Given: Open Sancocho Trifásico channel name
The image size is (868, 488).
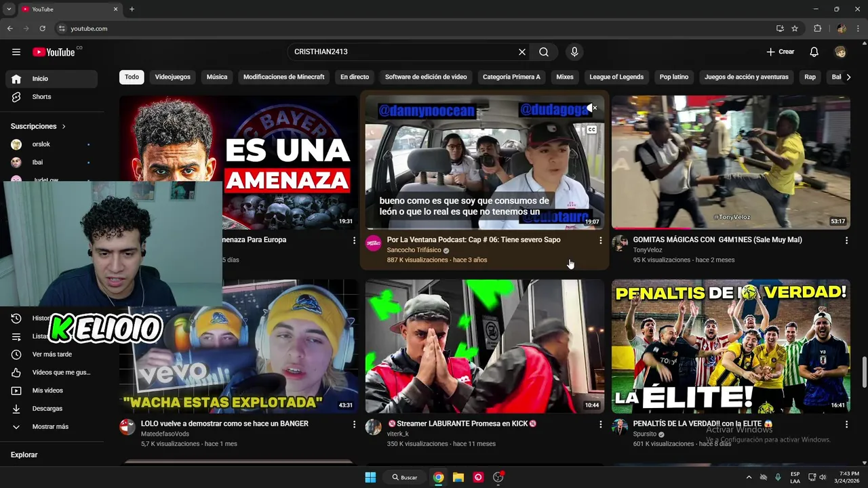Looking at the screenshot, I should (x=414, y=250).
